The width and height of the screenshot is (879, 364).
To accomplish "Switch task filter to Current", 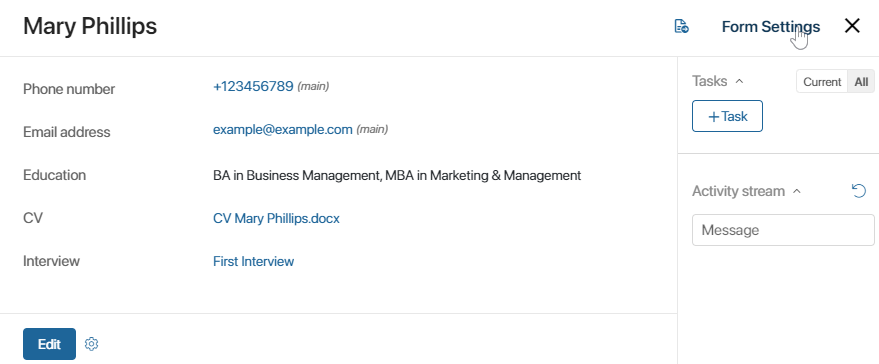I will [x=822, y=82].
